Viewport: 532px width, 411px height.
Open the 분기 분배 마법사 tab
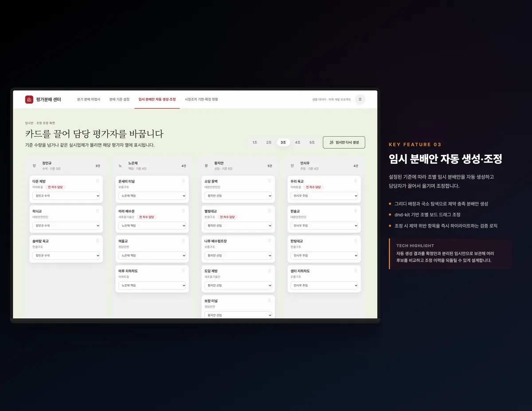tap(89, 99)
